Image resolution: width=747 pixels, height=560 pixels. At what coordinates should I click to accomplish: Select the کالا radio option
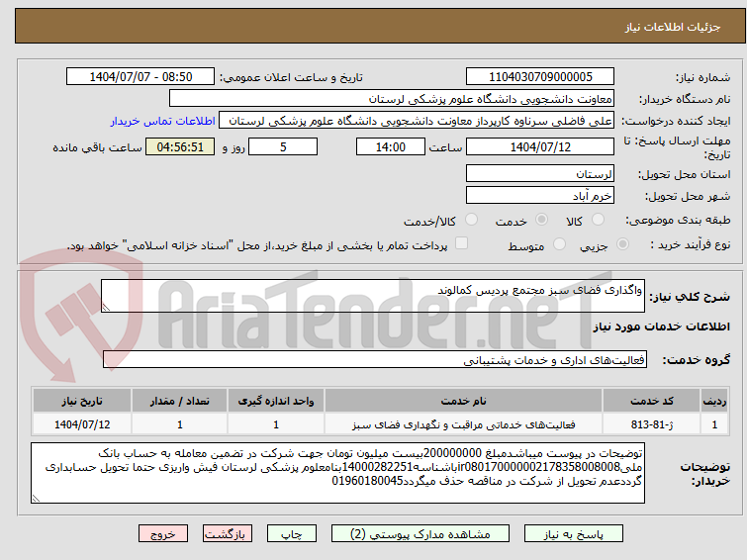point(598,220)
